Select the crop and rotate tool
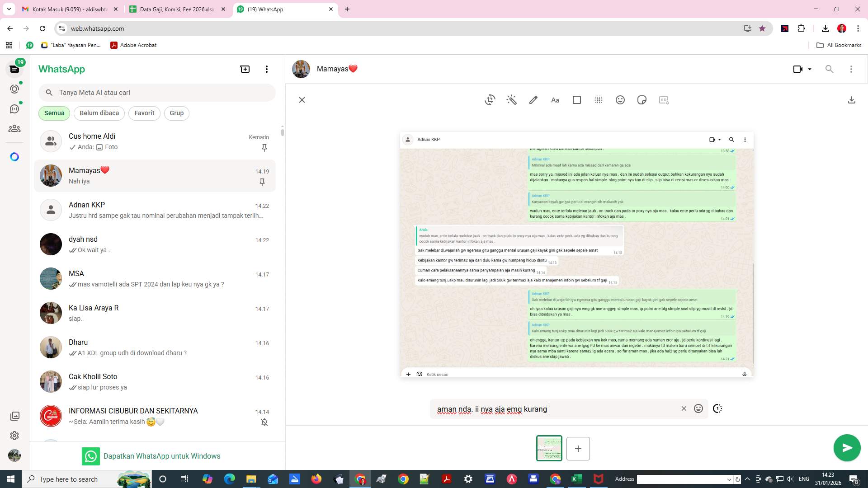 pos(490,100)
